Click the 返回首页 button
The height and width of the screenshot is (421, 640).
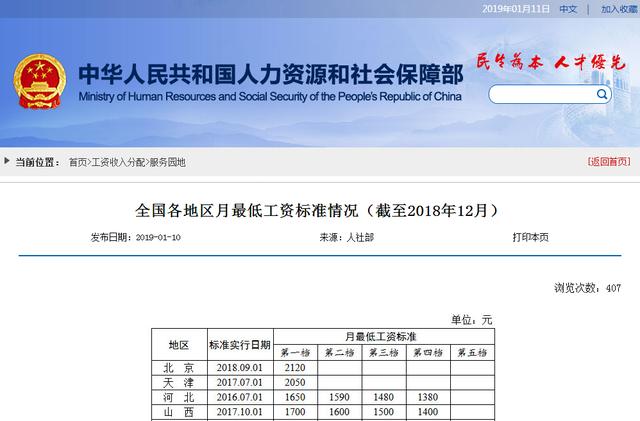coord(609,162)
